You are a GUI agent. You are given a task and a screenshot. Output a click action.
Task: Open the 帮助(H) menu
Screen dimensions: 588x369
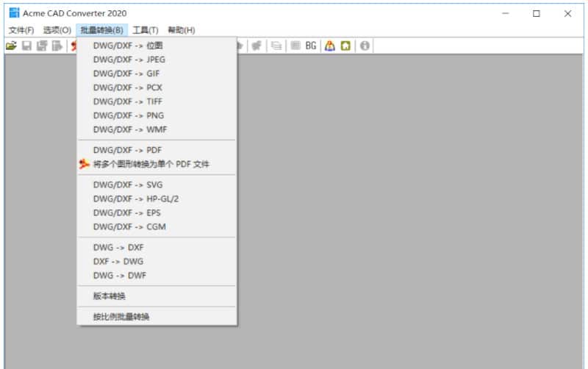tap(181, 30)
